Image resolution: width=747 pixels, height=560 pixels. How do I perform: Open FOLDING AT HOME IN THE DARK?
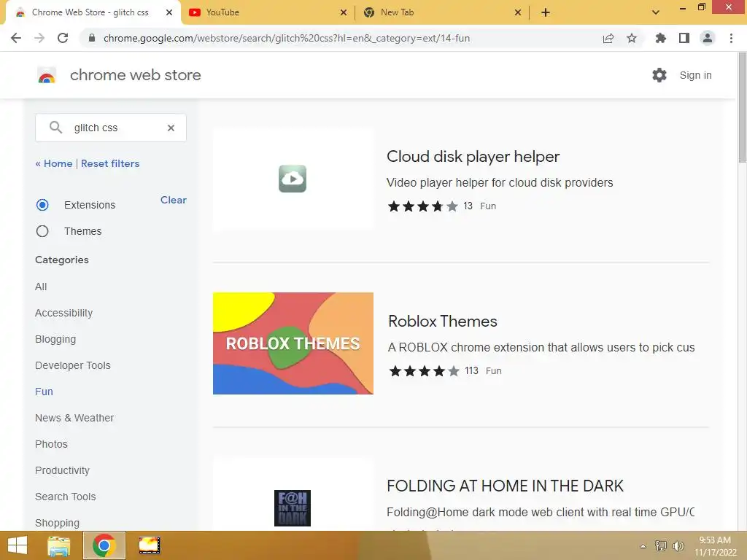(x=505, y=486)
